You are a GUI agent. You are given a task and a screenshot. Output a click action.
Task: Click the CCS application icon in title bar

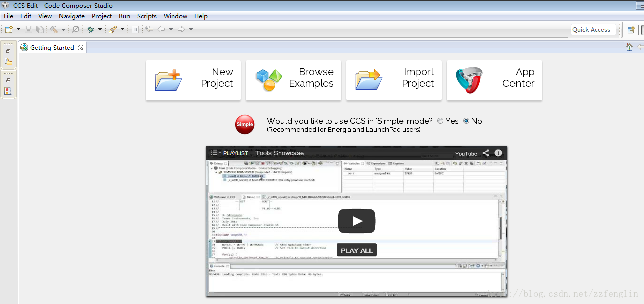(x=6, y=5)
